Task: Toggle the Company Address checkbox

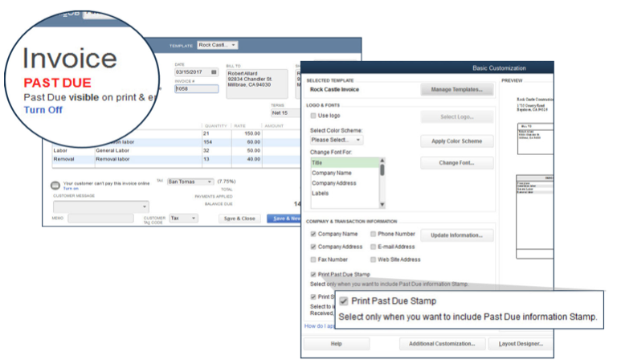Action: (313, 247)
